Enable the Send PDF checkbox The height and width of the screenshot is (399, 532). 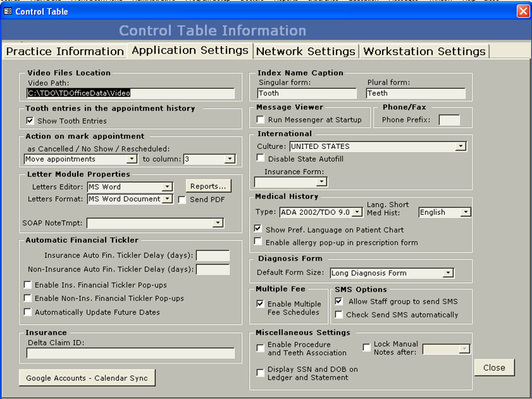[x=182, y=200]
